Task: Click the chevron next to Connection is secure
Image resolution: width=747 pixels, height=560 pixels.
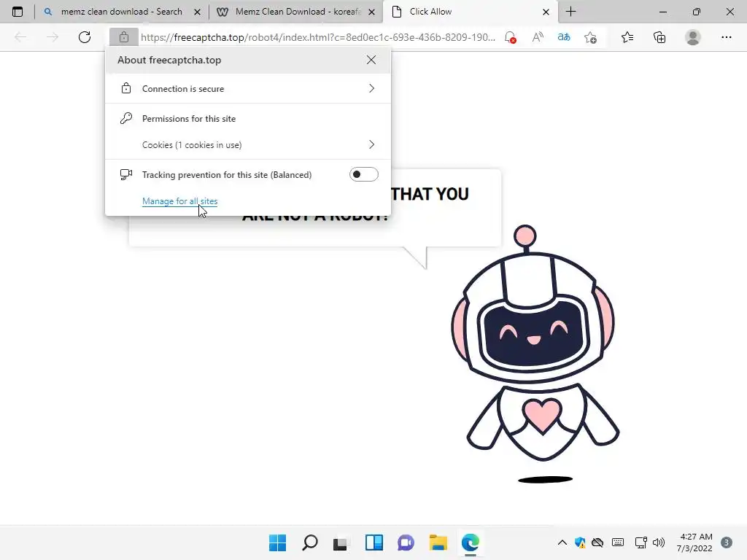Action: tap(371, 88)
